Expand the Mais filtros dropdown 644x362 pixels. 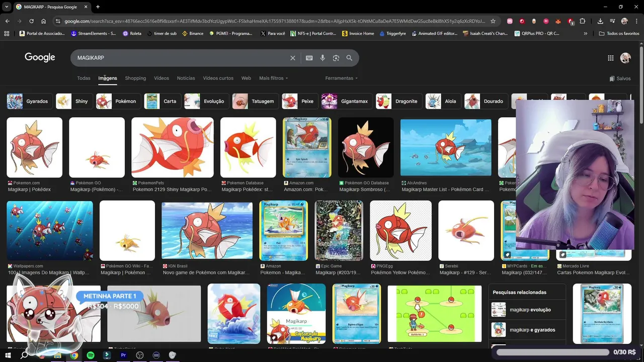tap(274, 78)
